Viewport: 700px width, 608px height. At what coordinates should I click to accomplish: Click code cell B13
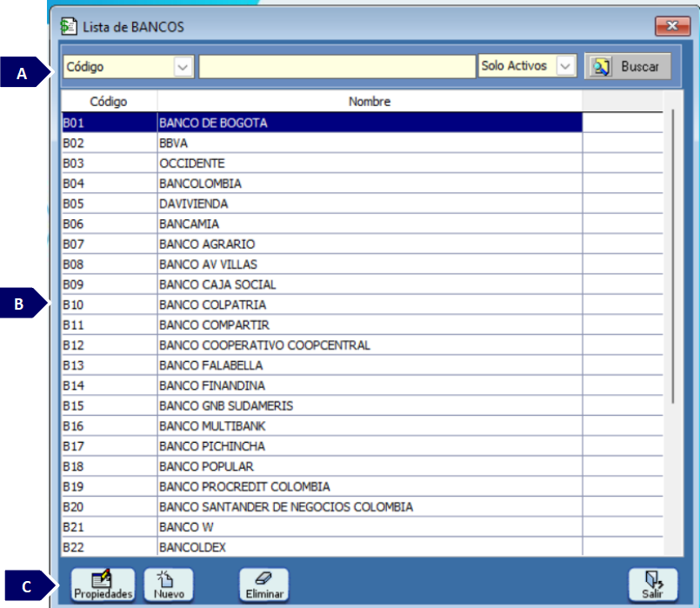(110, 365)
